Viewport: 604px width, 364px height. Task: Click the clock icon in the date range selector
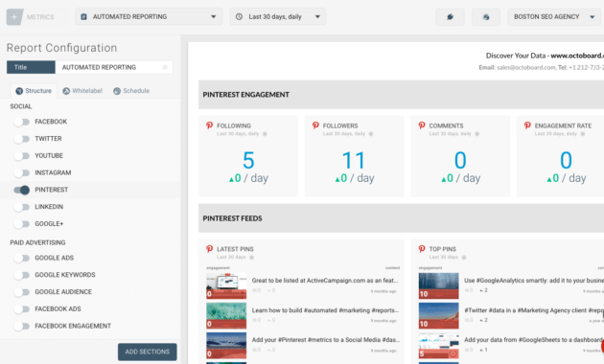[239, 17]
